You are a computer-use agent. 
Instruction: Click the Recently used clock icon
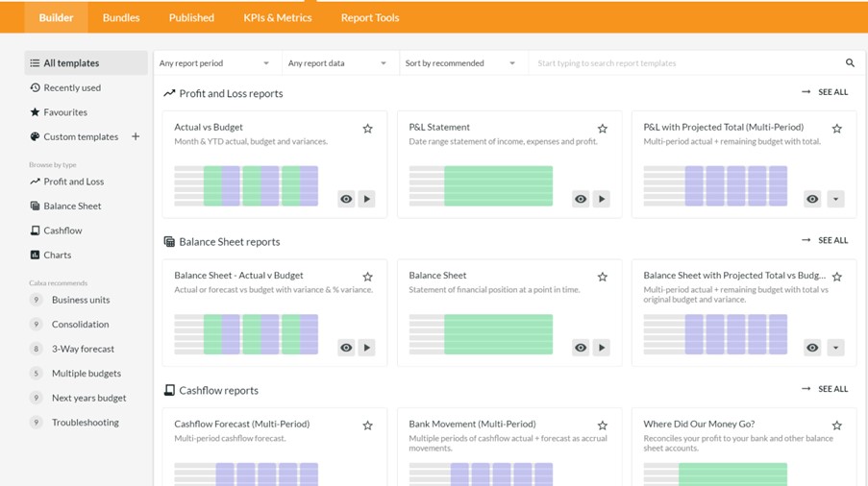point(35,87)
